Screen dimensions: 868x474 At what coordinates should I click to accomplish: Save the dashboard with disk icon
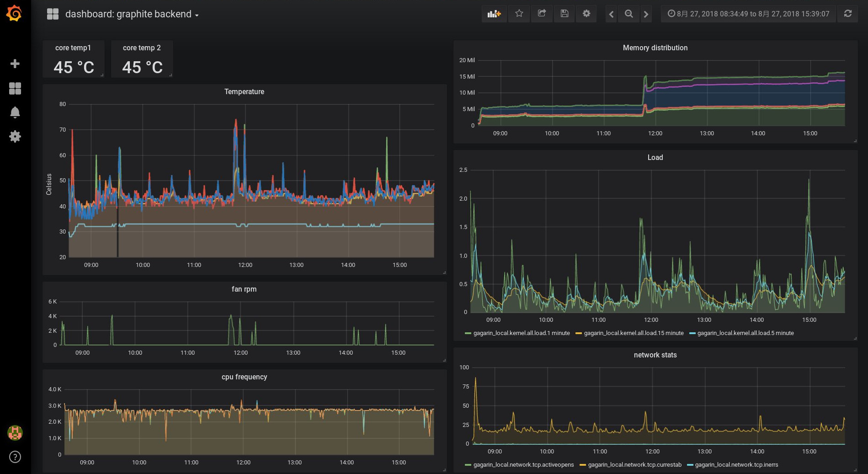[x=564, y=14]
